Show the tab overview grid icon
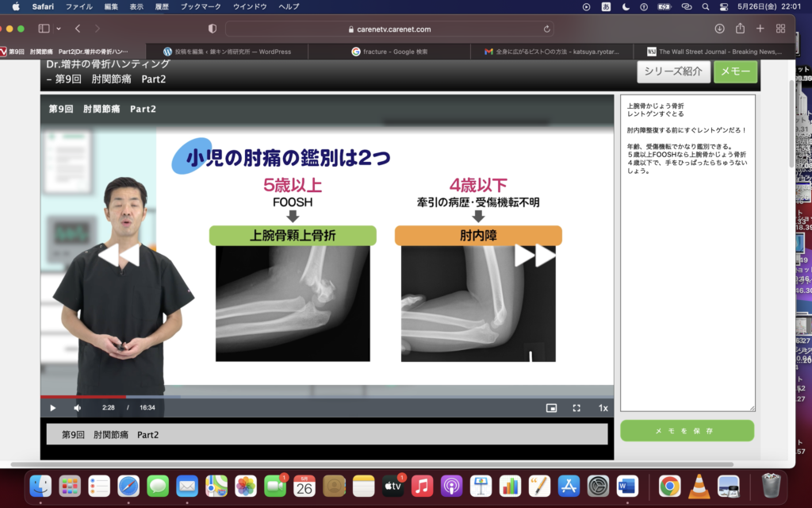The image size is (812, 508). (779, 27)
